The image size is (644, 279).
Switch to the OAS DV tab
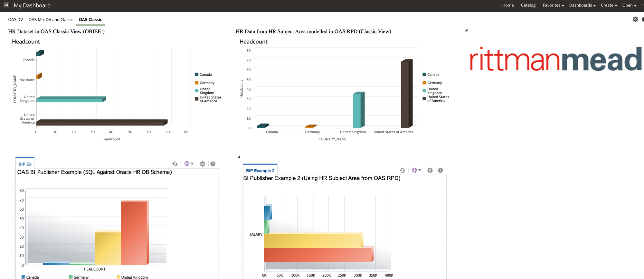pos(15,20)
